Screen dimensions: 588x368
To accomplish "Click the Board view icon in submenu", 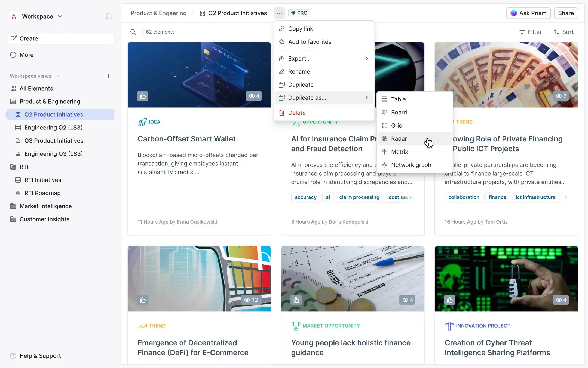I will pos(385,112).
